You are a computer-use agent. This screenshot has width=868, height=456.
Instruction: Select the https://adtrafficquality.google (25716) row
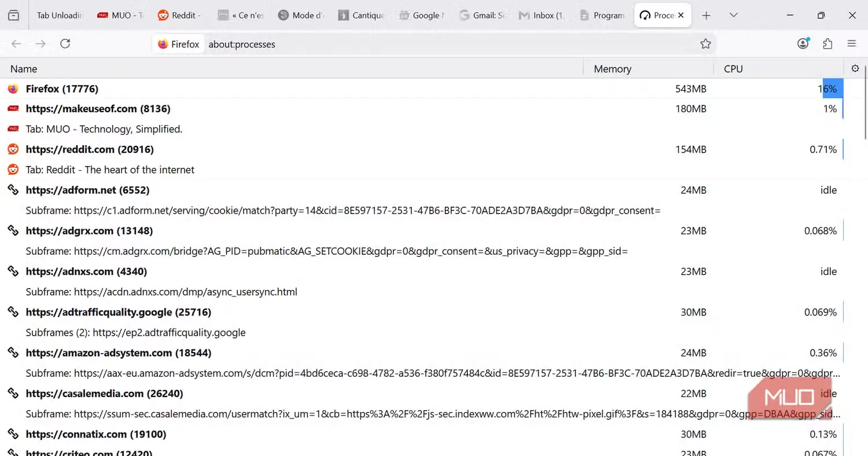tap(422, 312)
